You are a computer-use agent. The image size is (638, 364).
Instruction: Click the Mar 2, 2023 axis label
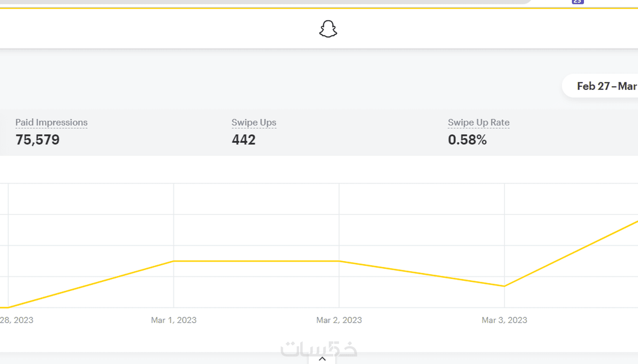(x=339, y=320)
